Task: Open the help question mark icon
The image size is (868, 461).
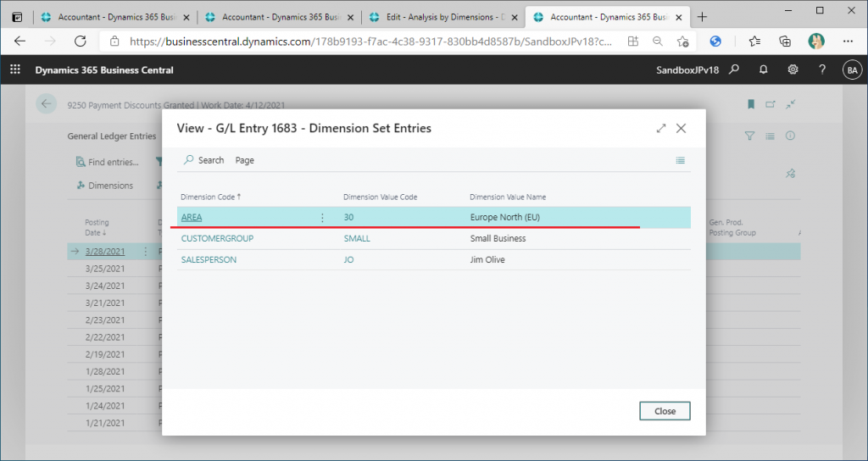Action: 822,69
